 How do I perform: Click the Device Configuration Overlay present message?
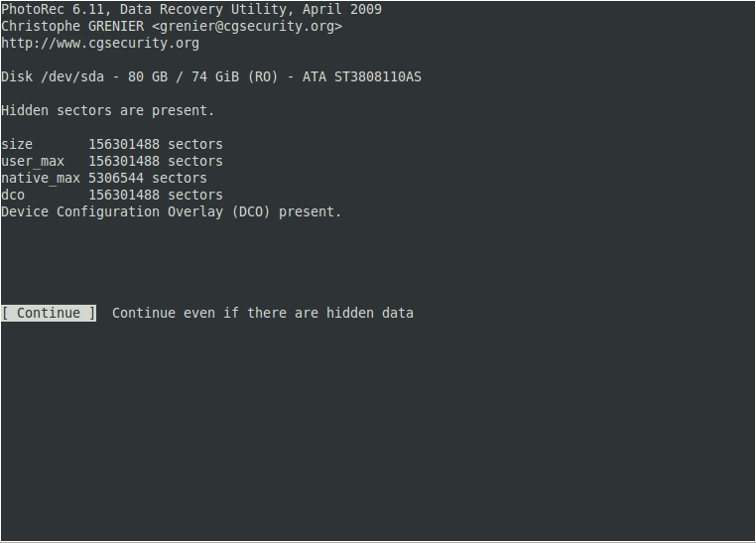pyautogui.click(x=172, y=212)
